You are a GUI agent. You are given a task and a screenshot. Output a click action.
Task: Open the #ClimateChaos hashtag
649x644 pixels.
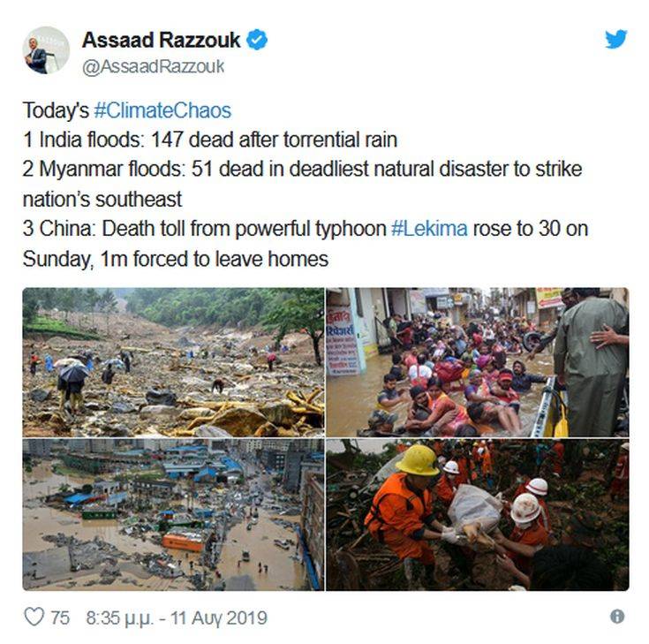click(162, 110)
